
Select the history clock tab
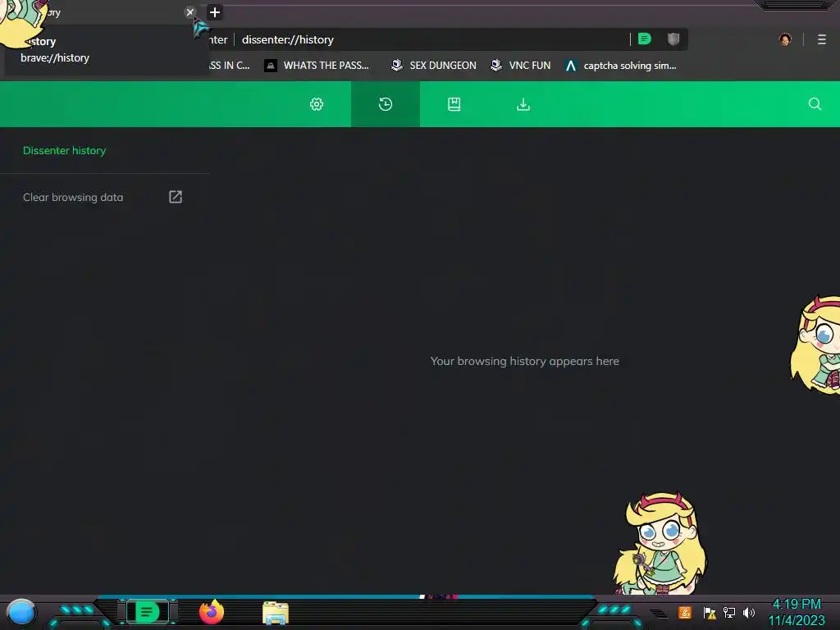(x=386, y=104)
